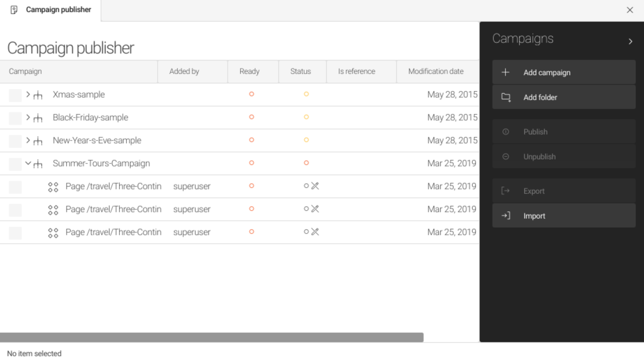The image size is (644, 360).
Task: Click the Add campaign button
Action: pos(564,72)
